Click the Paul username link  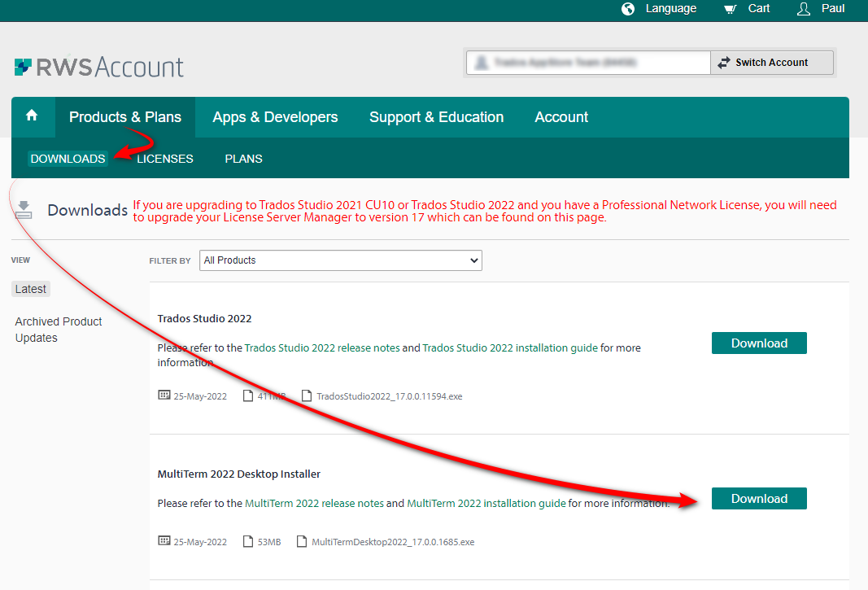tap(832, 8)
